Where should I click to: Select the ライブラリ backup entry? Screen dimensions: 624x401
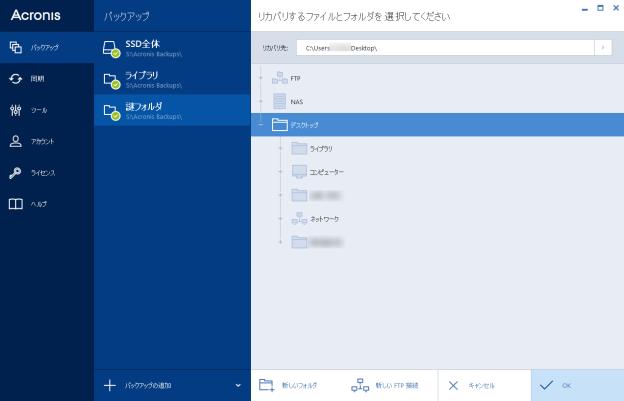tap(172, 79)
